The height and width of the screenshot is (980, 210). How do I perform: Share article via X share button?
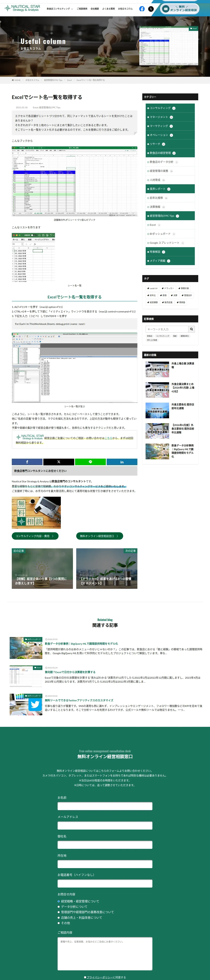pyautogui.click(x=59, y=462)
